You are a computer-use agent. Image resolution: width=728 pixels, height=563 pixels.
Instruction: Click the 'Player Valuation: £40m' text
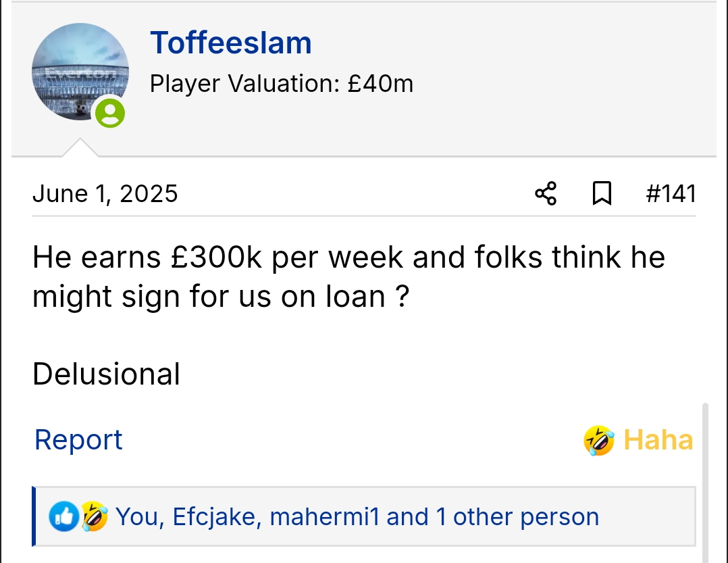(282, 84)
